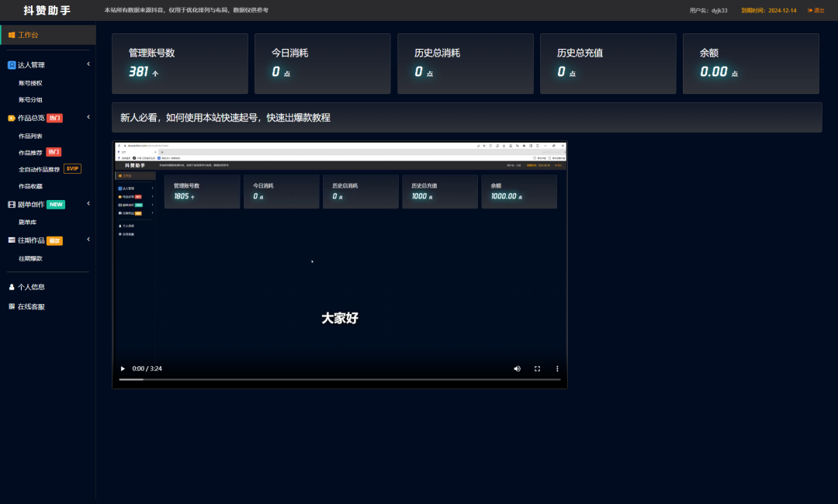Click the SVIP badge
838x504 pixels.
72,169
